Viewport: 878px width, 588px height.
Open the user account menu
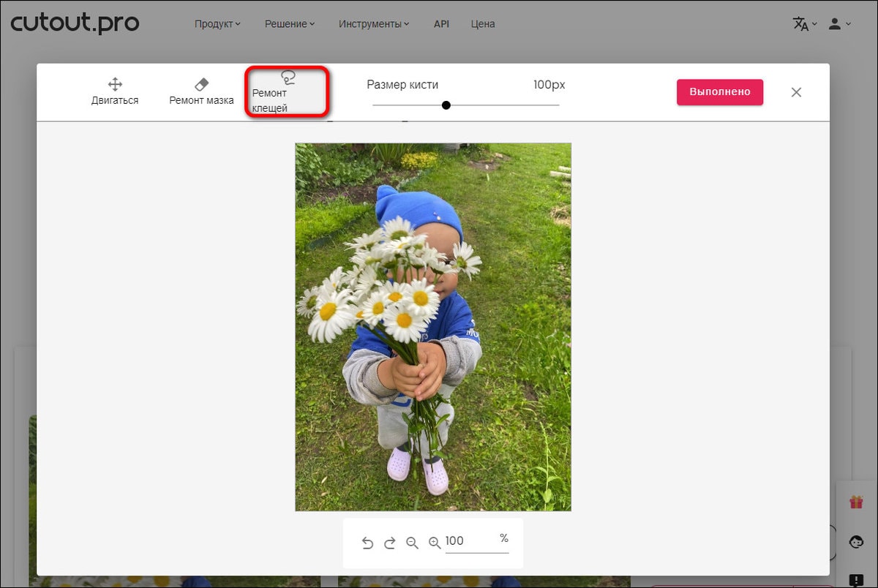click(x=839, y=24)
